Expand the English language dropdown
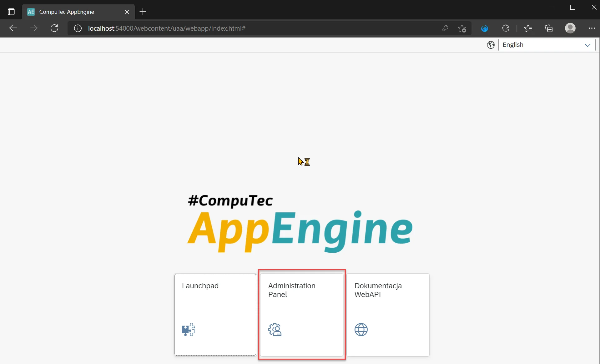Viewport: 600px width, 364px height. click(x=547, y=45)
